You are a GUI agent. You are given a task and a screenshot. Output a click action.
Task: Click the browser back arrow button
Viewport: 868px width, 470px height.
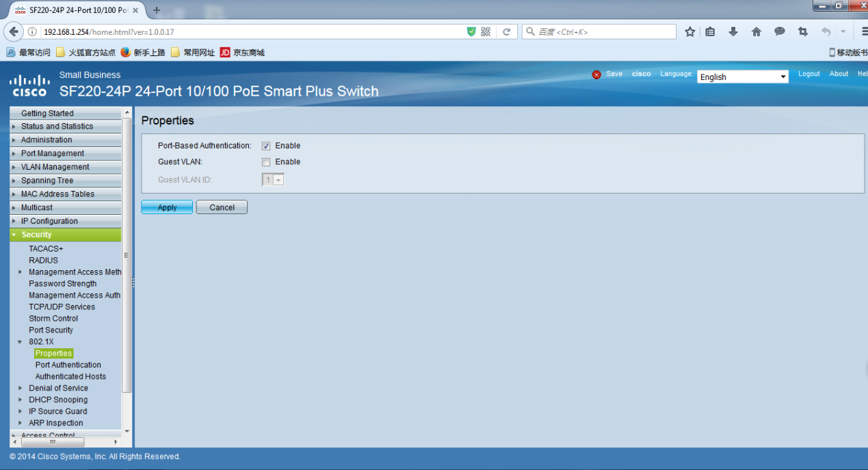(14, 31)
